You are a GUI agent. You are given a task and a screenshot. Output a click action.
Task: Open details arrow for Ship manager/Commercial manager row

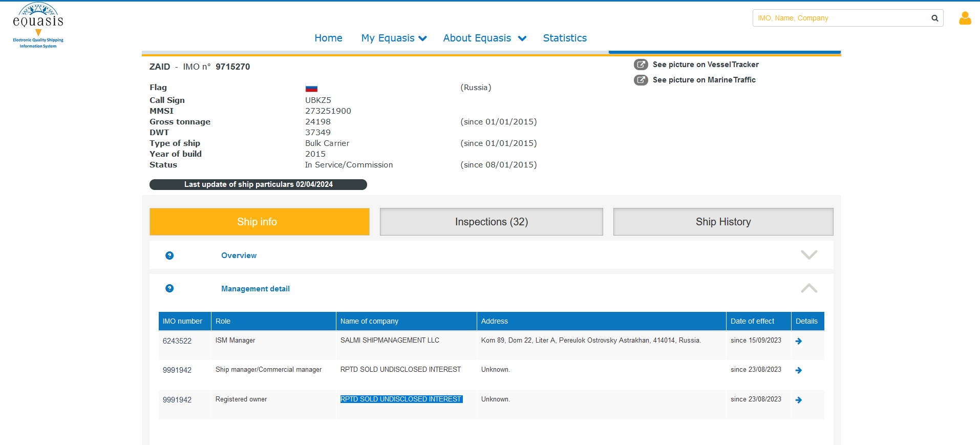799,370
